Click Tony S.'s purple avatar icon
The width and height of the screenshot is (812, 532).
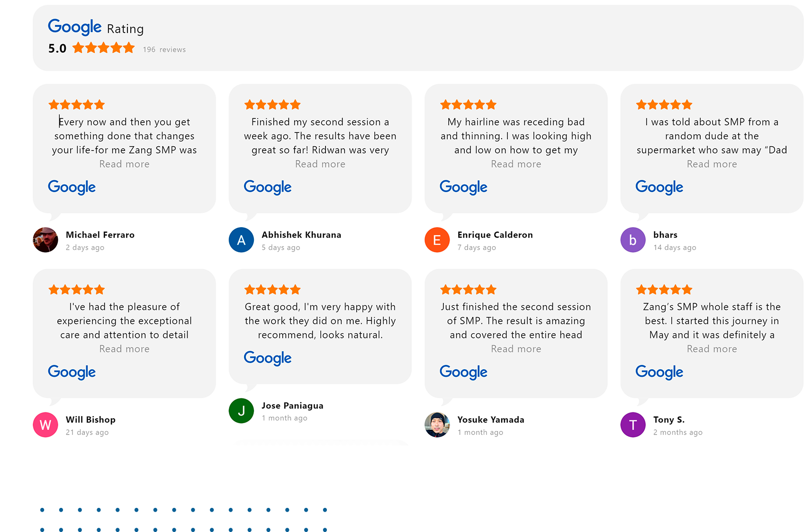633,425
